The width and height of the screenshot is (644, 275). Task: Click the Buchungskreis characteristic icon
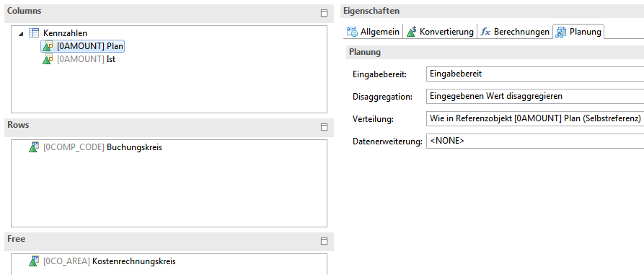pyautogui.click(x=34, y=147)
